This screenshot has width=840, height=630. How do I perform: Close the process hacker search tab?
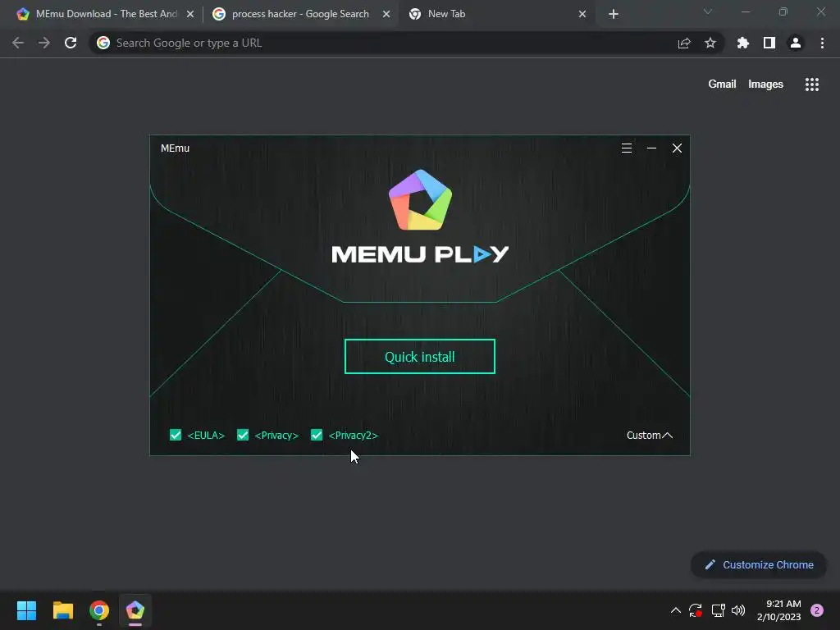(x=386, y=14)
